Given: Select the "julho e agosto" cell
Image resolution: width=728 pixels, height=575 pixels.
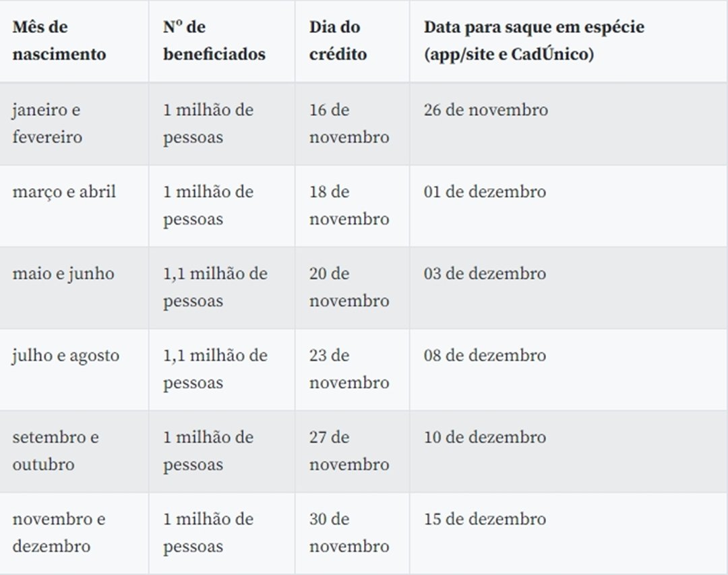Looking at the screenshot, I should point(65,355).
